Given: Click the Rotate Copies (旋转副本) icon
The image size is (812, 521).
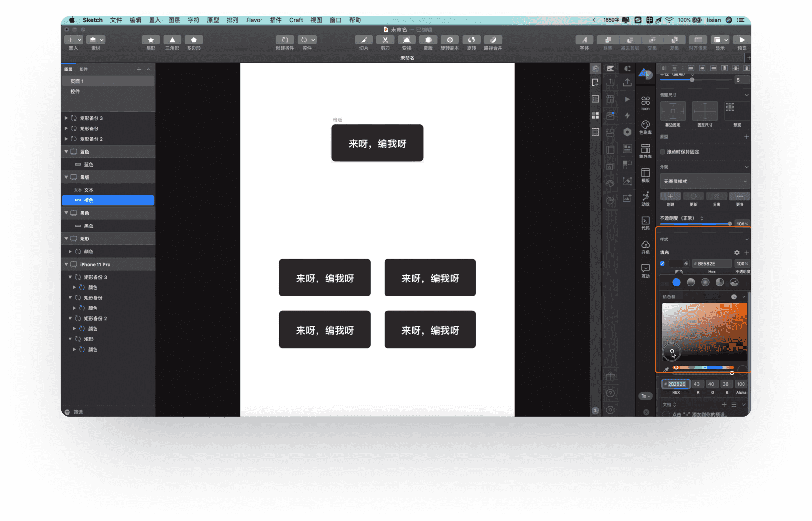Looking at the screenshot, I should click(450, 40).
